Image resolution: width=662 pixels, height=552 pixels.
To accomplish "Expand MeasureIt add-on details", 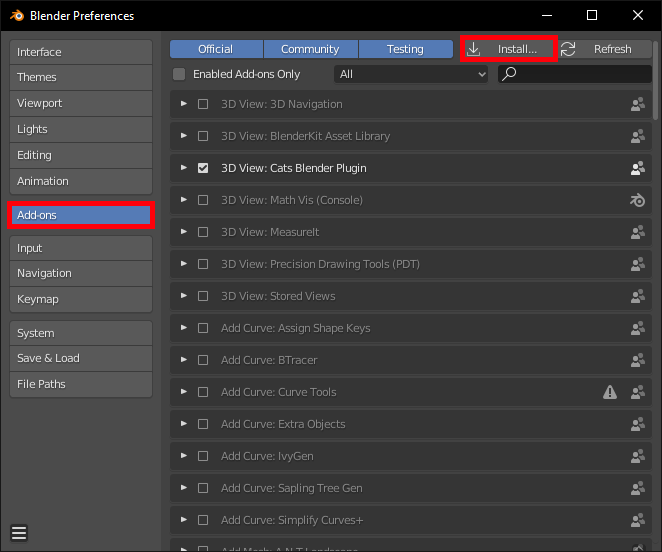I will click(x=184, y=231).
